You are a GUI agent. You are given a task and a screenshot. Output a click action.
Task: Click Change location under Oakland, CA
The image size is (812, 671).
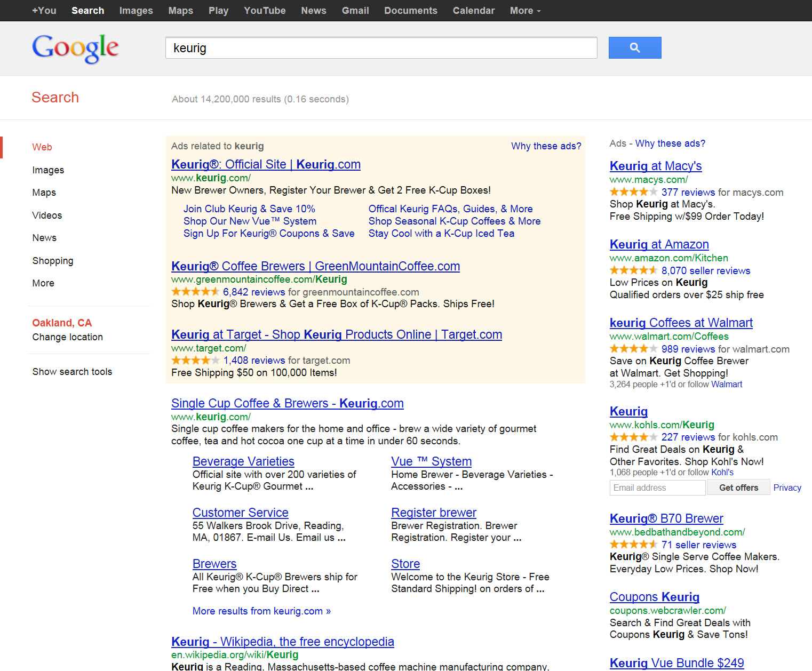[67, 337]
